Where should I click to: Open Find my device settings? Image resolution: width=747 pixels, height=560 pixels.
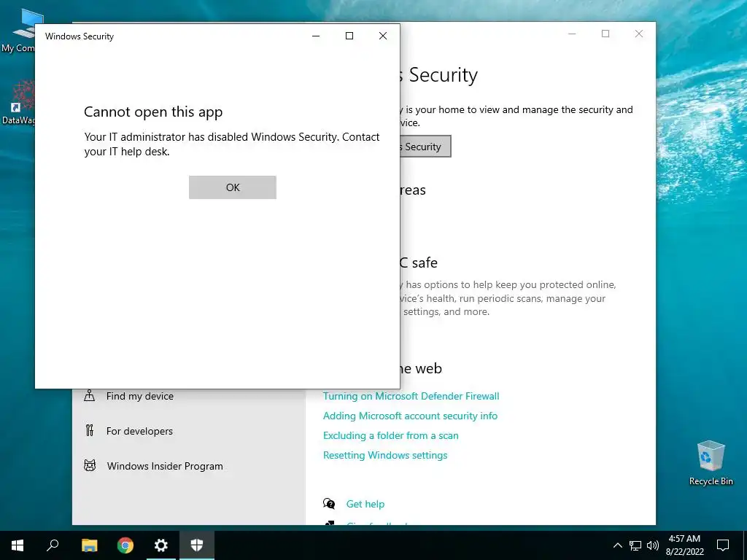tap(139, 396)
